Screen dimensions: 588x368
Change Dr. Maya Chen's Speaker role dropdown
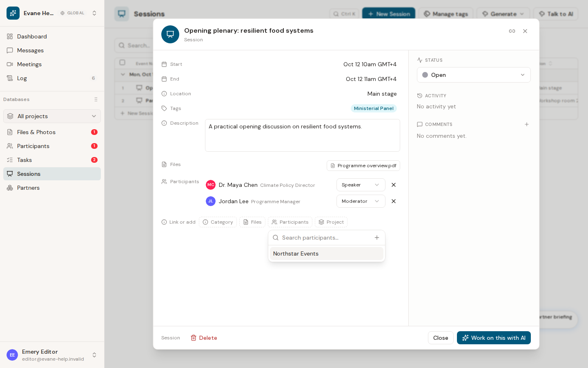point(361,185)
